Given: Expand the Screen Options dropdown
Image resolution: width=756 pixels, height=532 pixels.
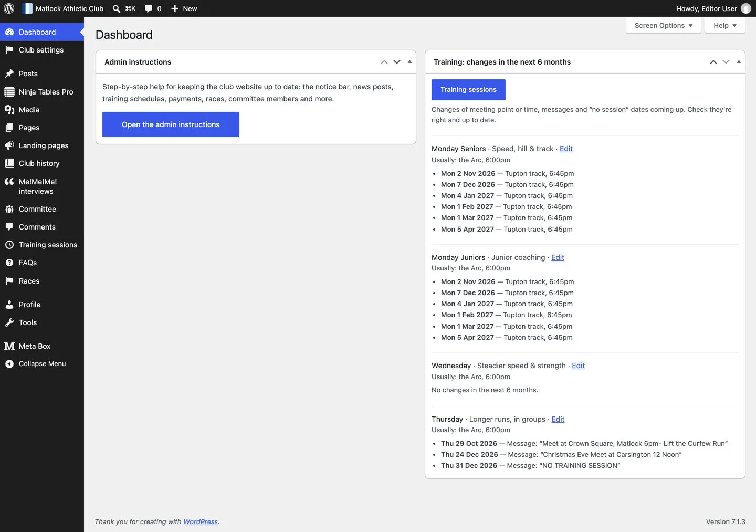Looking at the screenshot, I should pos(664,25).
